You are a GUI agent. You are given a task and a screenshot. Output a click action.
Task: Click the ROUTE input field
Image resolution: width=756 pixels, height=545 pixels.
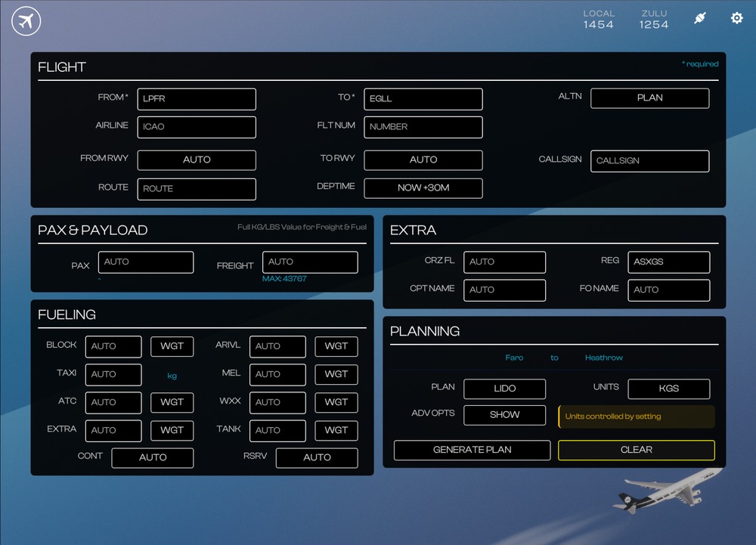[197, 189]
